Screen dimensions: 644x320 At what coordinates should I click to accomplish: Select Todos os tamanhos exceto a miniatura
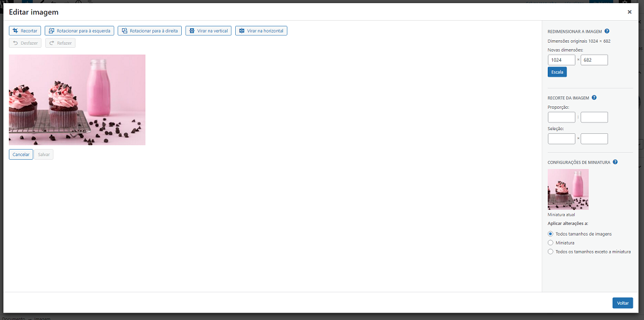coord(551,251)
